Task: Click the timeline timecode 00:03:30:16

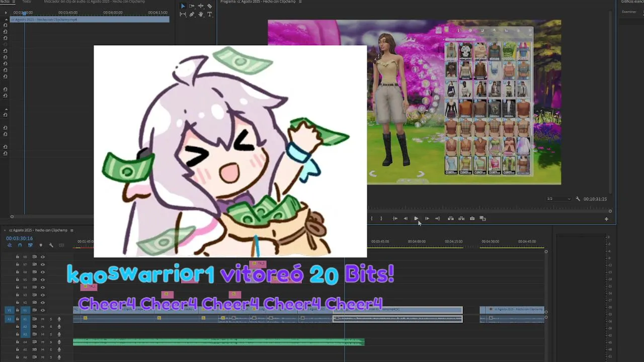Action: pyautogui.click(x=20, y=238)
